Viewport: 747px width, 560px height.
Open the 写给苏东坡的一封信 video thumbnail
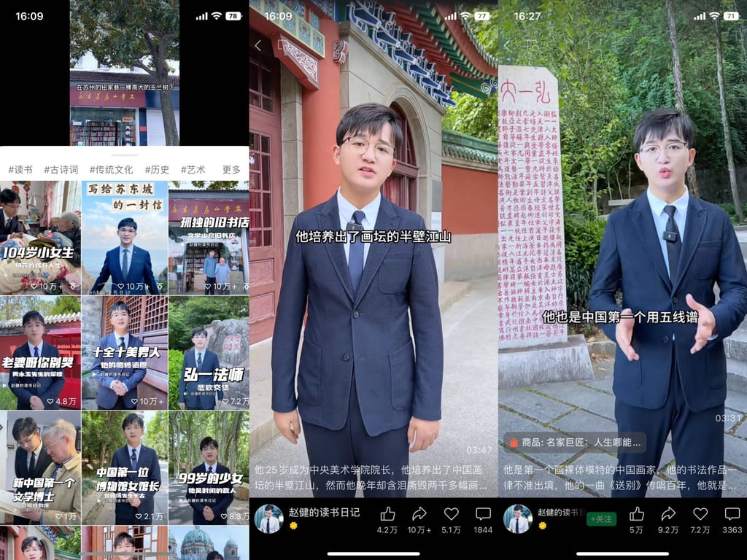pos(125,238)
